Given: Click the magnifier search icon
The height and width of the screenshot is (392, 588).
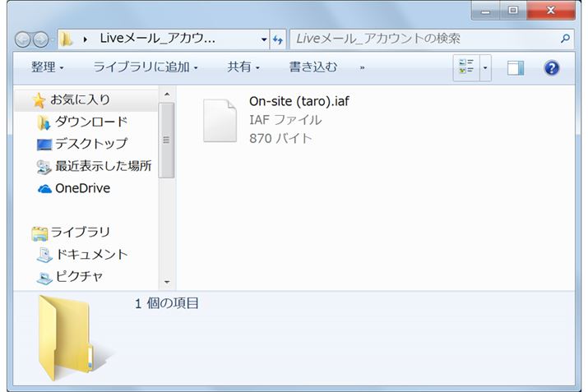Looking at the screenshot, I should point(565,39).
